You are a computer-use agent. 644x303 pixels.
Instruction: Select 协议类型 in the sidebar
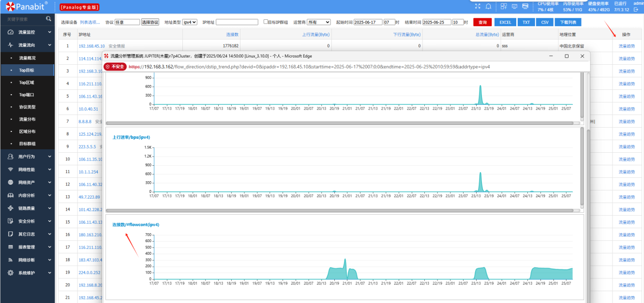pyautogui.click(x=27, y=107)
